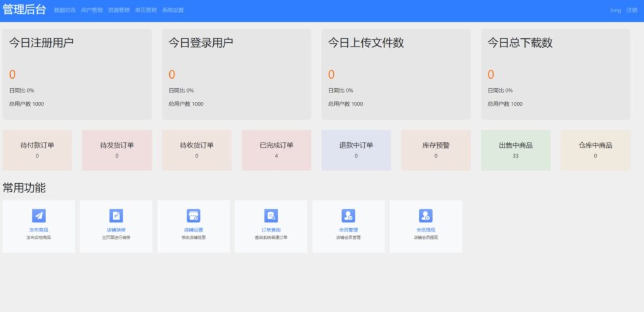Screen dimensions: 644x312
Task: Select the 库存预警 card
Action: click(436, 150)
